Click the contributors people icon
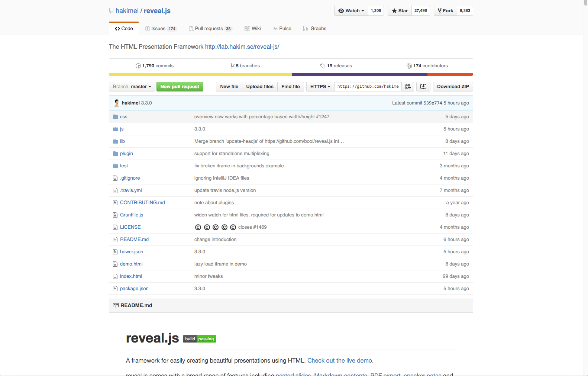 (409, 66)
